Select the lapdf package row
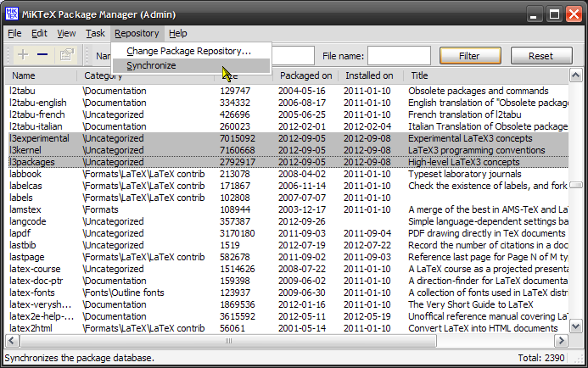This screenshot has width=588, height=368. (287, 233)
